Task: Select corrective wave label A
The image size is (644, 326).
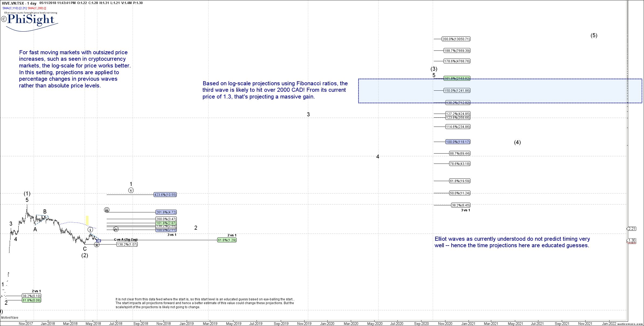Action: (x=35, y=229)
